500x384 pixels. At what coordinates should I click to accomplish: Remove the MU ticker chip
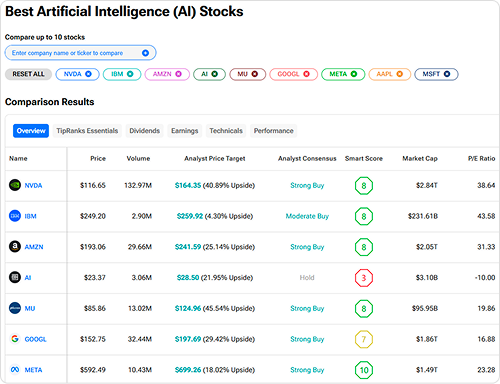point(255,74)
